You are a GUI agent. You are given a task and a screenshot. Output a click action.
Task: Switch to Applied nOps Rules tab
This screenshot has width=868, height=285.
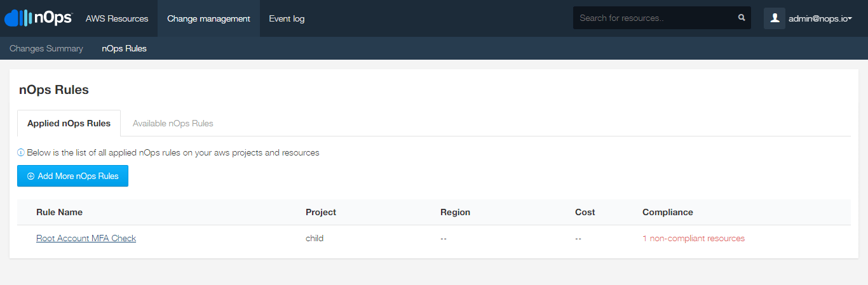click(x=69, y=123)
